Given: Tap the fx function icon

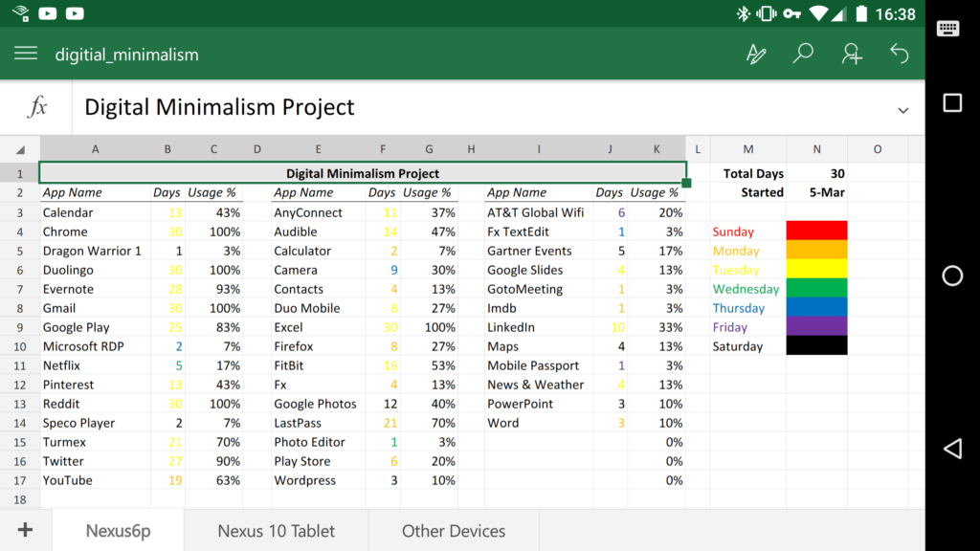Looking at the screenshot, I should click(x=37, y=107).
